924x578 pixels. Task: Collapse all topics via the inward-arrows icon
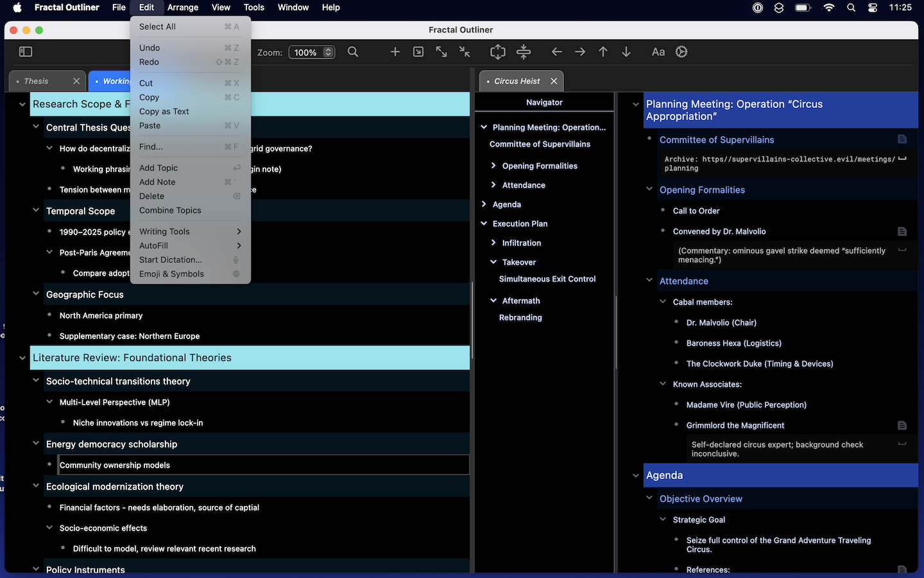click(x=464, y=51)
